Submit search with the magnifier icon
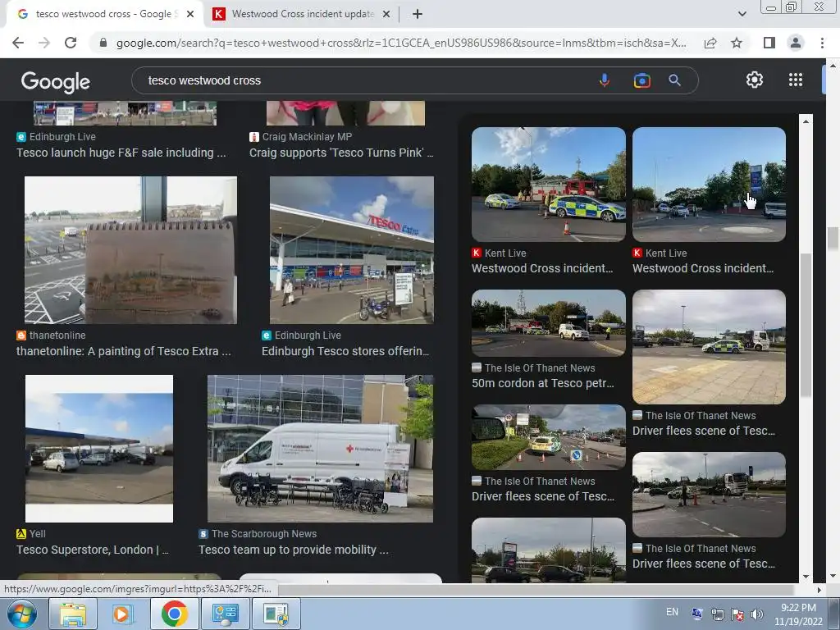 coord(674,80)
